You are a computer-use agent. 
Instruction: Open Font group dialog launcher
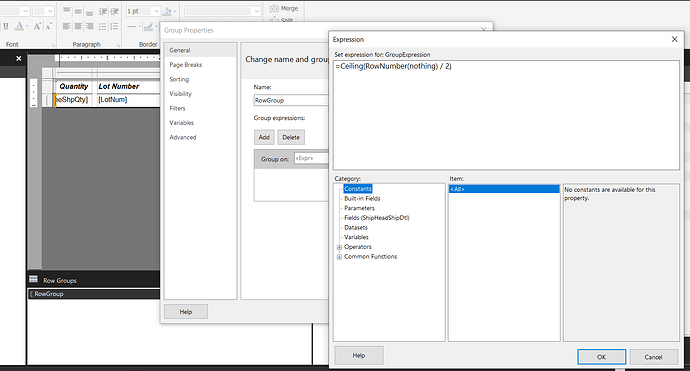pyautogui.click(x=53, y=45)
